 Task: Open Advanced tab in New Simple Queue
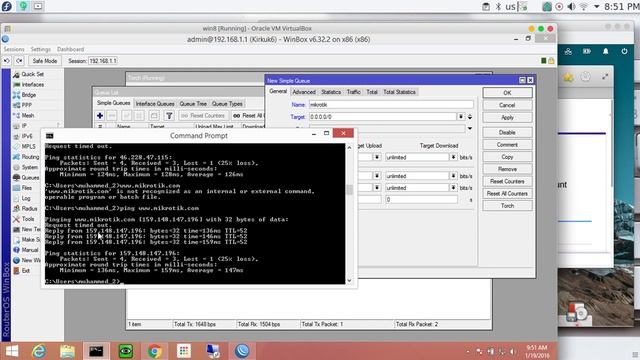[304, 92]
